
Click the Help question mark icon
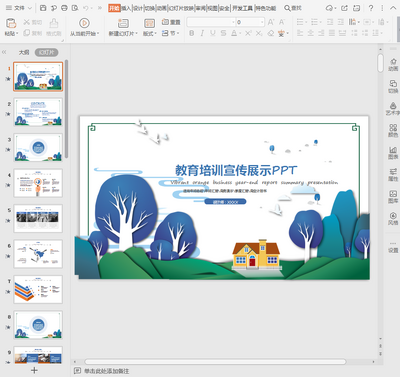click(x=371, y=8)
